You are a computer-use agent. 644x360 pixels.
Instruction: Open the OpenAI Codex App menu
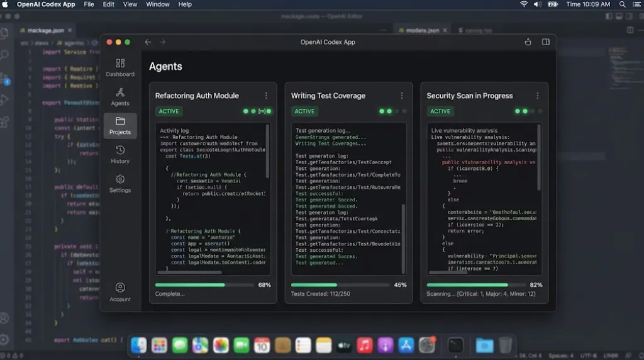point(46,4)
